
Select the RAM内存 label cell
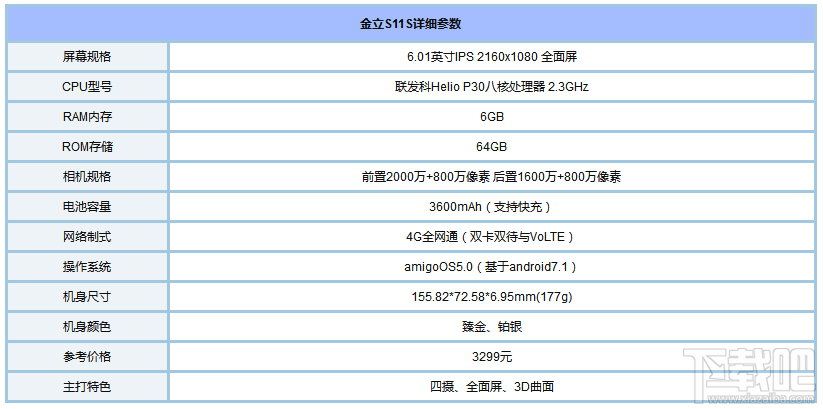click(87, 117)
